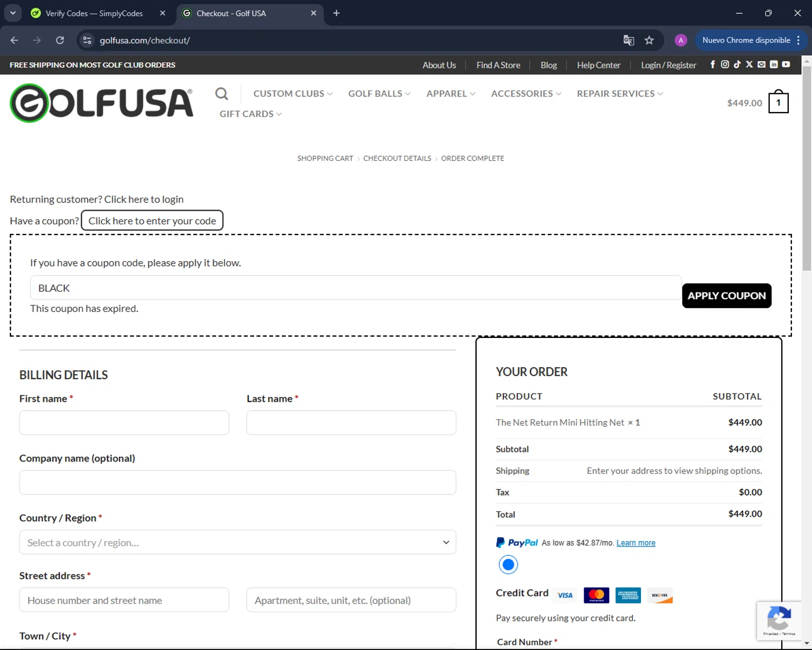
Task: Open the tab search dropdown arrow
Action: click(x=12, y=13)
